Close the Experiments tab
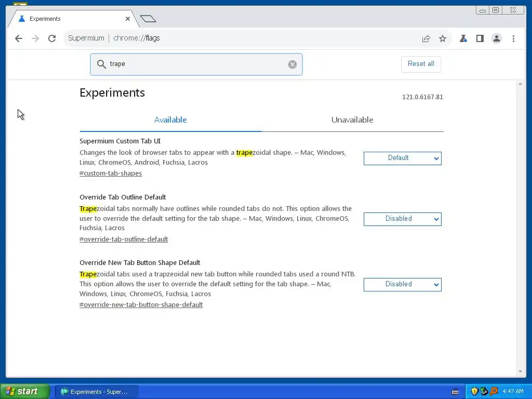The image size is (532, 399). tap(128, 19)
